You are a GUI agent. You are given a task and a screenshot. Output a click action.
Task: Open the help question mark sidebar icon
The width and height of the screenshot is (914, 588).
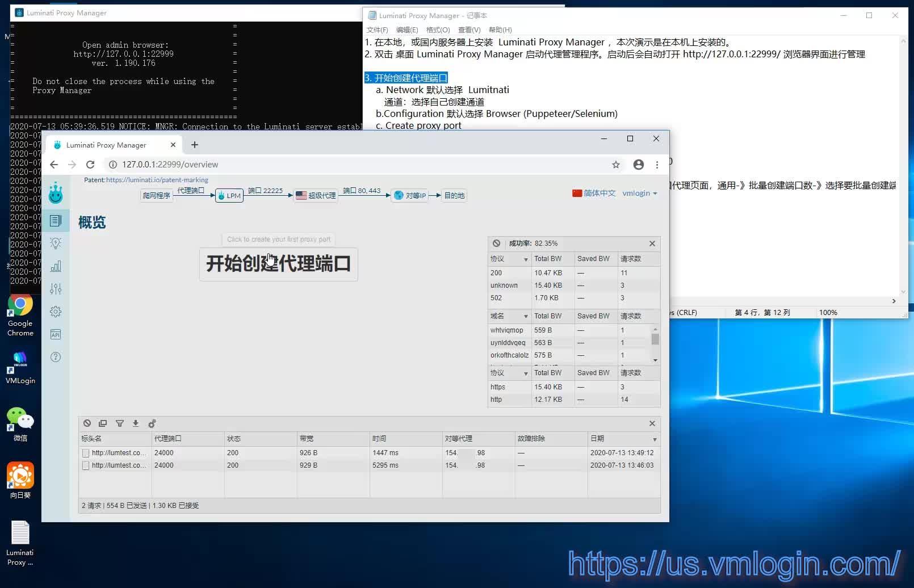point(56,357)
